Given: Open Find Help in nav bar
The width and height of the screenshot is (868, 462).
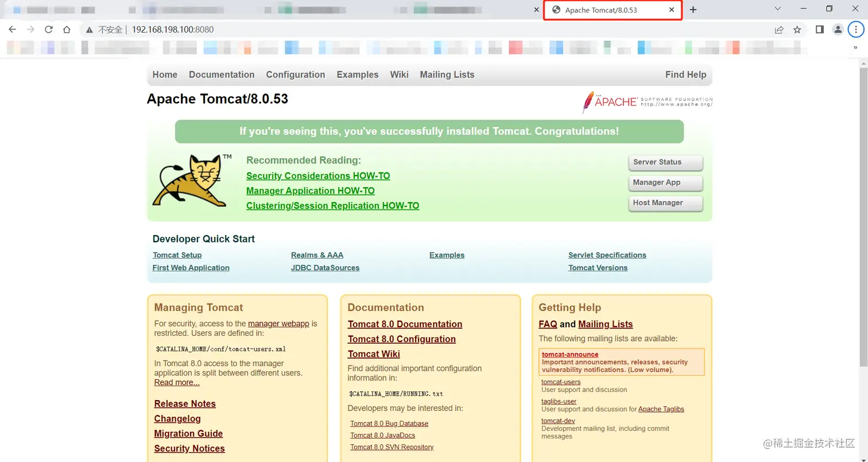Looking at the screenshot, I should [x=685, y=75].
